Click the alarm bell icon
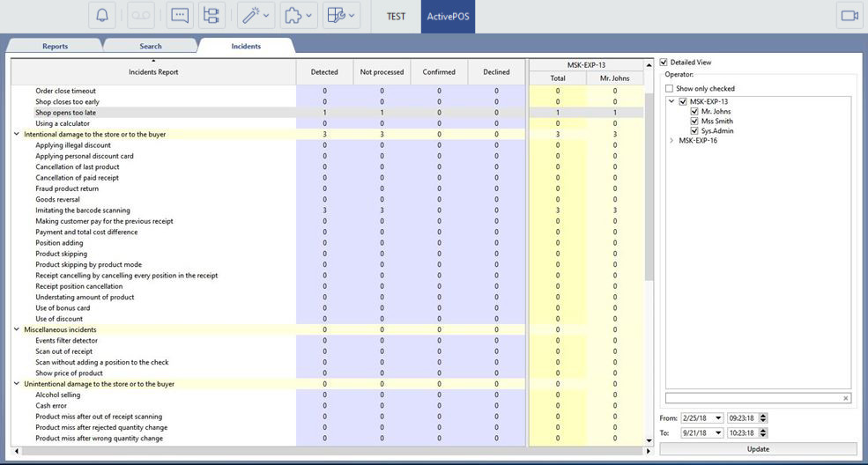 tap(103, 16)
